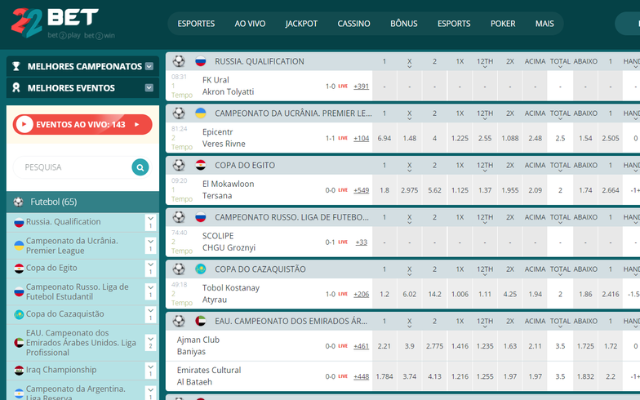Expand Iraq Championship in sidebar

point(150,371)
